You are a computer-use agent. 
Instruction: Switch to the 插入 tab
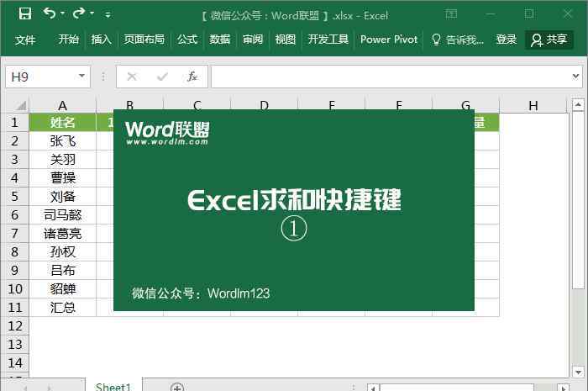point(102,40)
